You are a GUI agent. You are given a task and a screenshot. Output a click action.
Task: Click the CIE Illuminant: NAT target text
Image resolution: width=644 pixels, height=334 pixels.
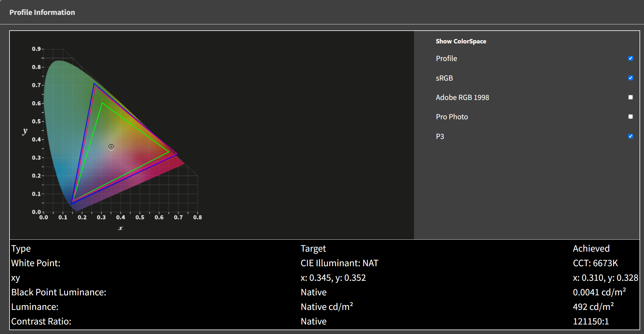click(339, 263)
